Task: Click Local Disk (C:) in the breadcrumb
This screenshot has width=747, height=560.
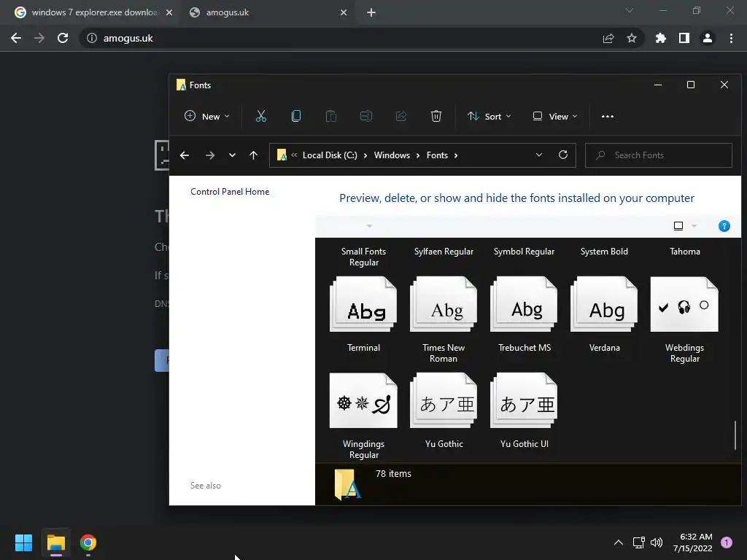Action: coord(330,155)
